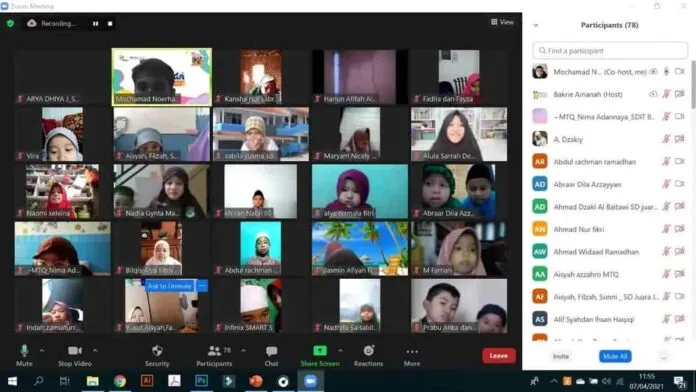Pause the recording

(x=95, y=24)
